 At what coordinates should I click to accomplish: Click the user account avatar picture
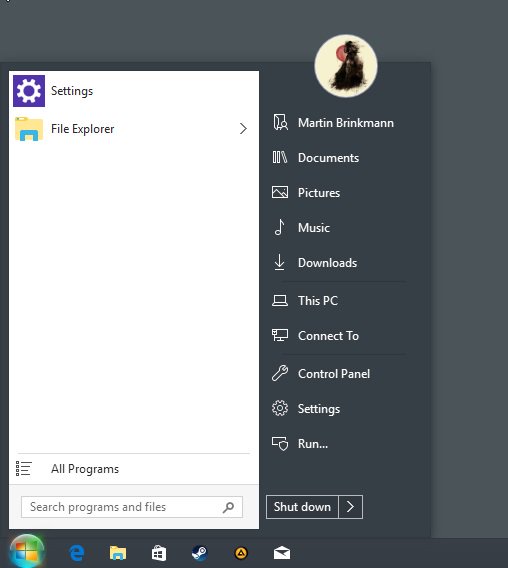click(346, 66)
